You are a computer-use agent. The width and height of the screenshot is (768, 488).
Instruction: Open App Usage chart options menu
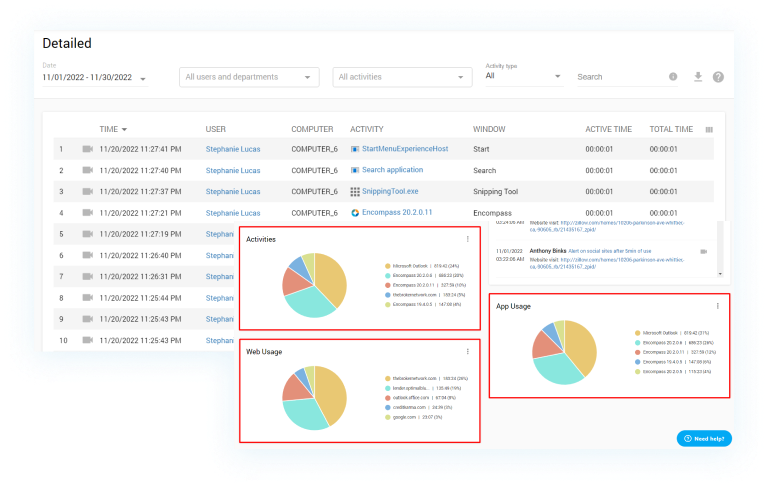pyautogui.click(x=717, y=306)
